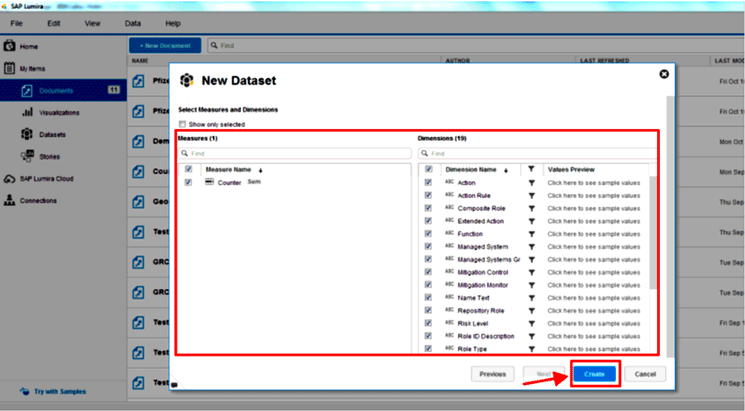The image size is (745, 411).
Task: Open the File menu
Action: [x=17, y=23]
